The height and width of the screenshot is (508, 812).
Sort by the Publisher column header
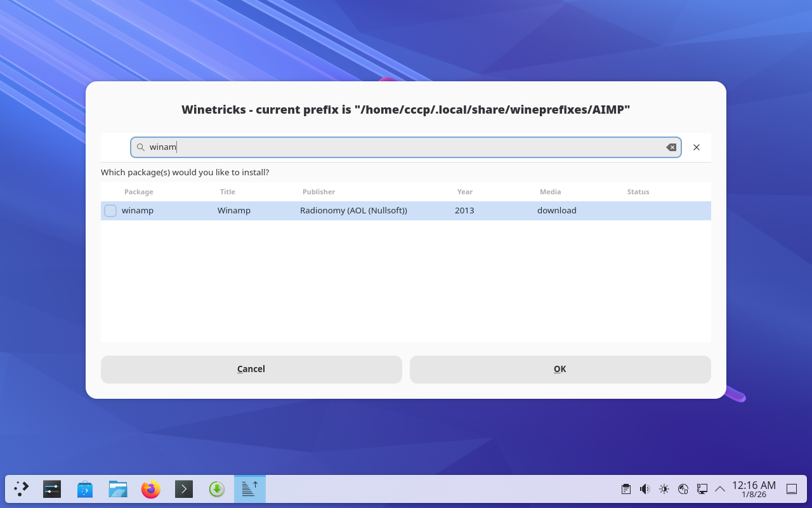pos(318,192)
